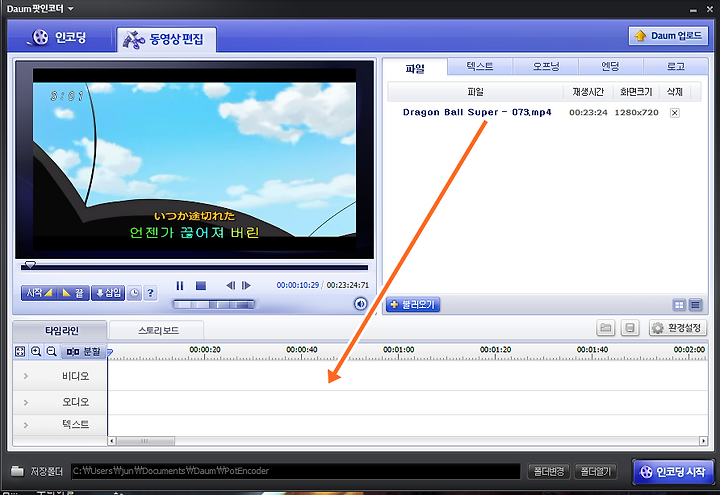This screenshot has width=720, height=495.
Task: Mute the preview volume speaker icon
Action: click(x=360, y=304)
